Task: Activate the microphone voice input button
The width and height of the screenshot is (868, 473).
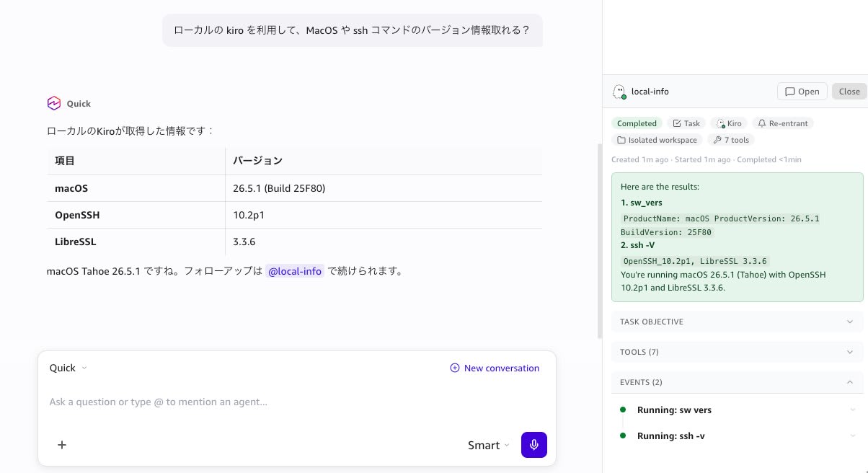Action: [534, 445]
